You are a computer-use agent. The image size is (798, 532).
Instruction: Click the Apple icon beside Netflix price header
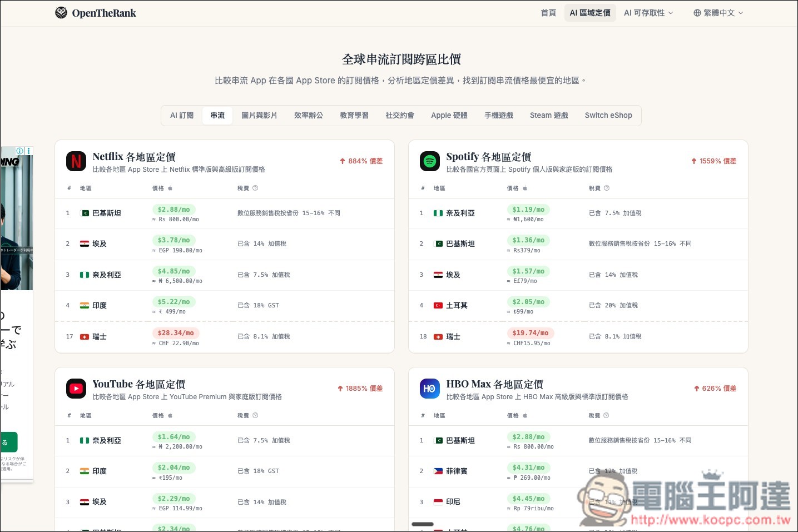[x=170, y=188]
